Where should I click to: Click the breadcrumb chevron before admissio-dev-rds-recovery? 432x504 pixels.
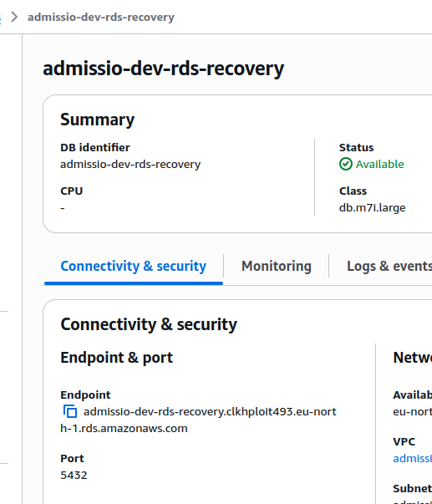click(x=14, y=17)
